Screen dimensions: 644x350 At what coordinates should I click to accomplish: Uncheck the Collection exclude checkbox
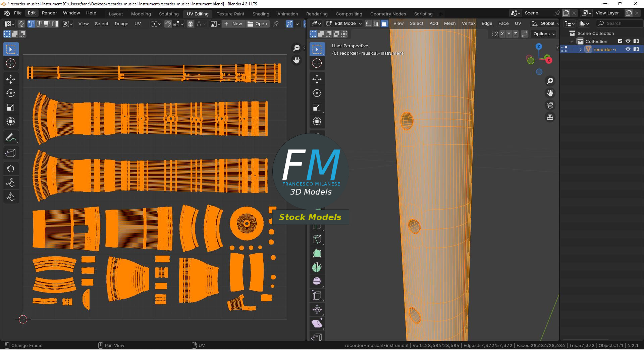(620, 41)
